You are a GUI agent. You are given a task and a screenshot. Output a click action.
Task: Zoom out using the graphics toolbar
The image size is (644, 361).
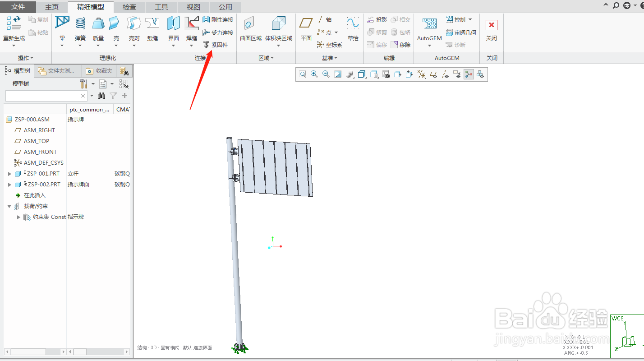coord(326,74)
